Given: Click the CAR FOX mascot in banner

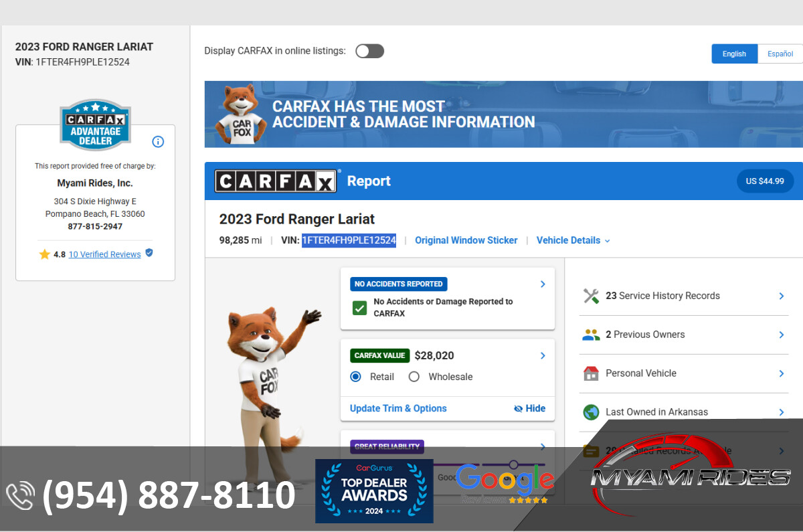Looking at the screenshot, I should coord(242,114).
